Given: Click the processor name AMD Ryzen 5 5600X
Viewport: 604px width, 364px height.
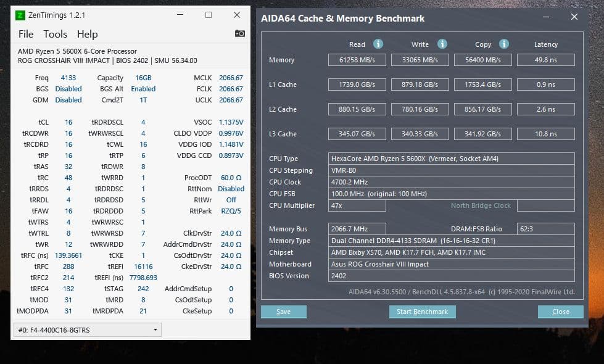Looking at the screenshot, I should coord(77,51).
